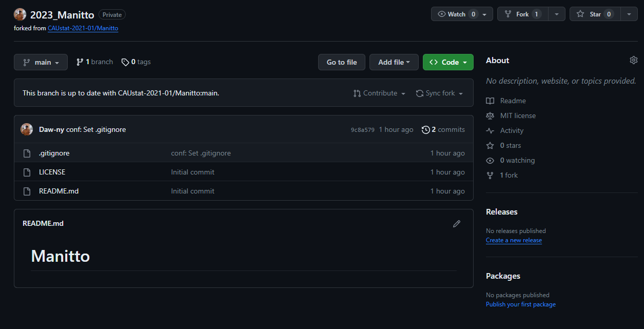
Task: Expand the Star lists dropdown arrow
Action: click(629, 14)
